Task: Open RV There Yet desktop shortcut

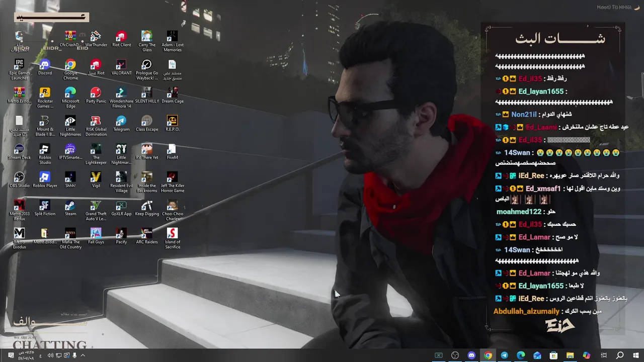Action: click(x=147, y=152)
